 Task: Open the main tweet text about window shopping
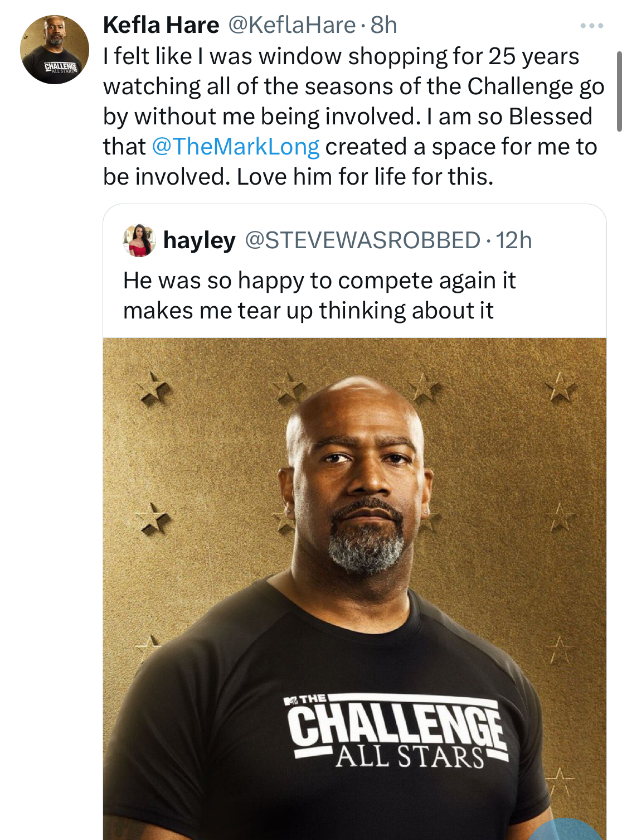click(x=354, y=117)
